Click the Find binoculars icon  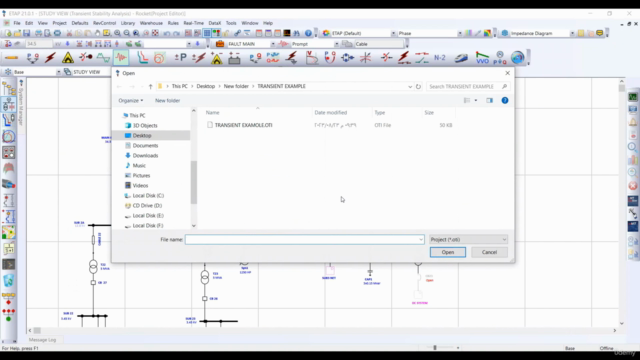coord(296,33)
